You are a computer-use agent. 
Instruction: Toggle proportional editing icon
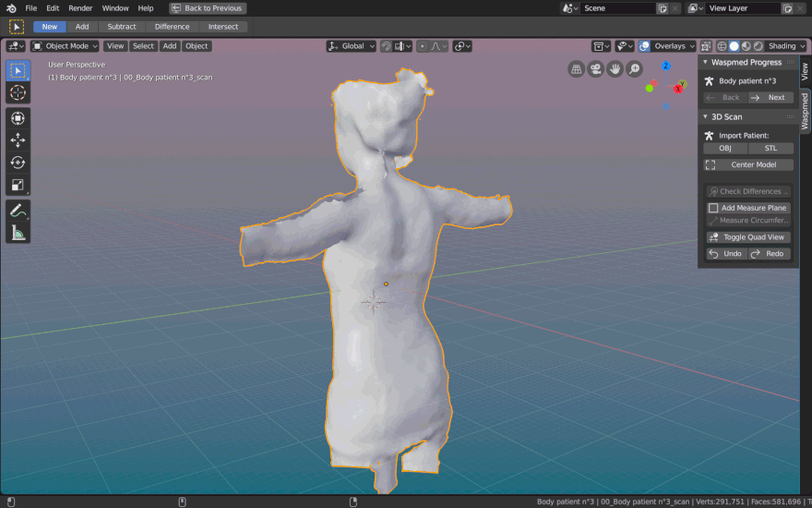point(423,46)
